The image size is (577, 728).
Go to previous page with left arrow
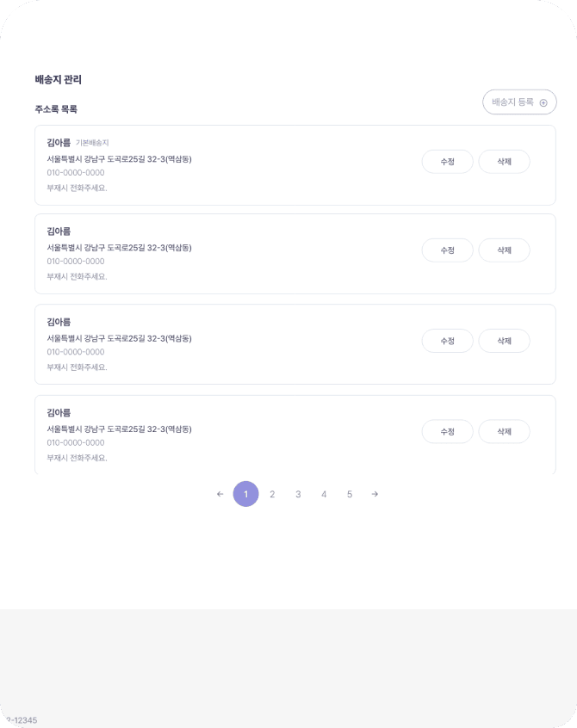(220, 494)
